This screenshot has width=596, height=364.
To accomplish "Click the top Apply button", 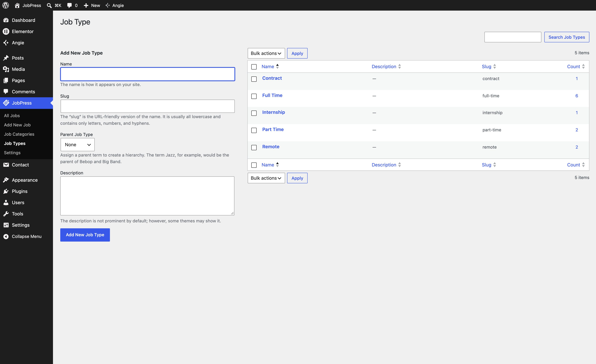I will (297, 53).
